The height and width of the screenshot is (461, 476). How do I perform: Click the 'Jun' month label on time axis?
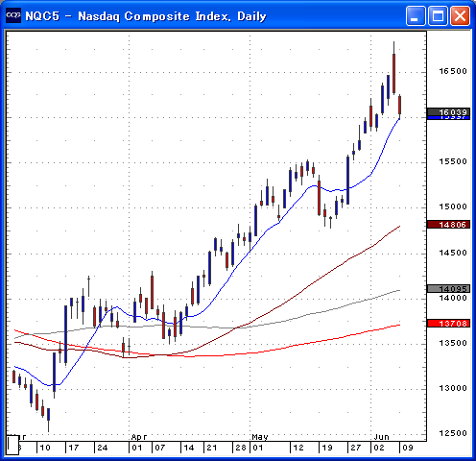click(381, 437)
